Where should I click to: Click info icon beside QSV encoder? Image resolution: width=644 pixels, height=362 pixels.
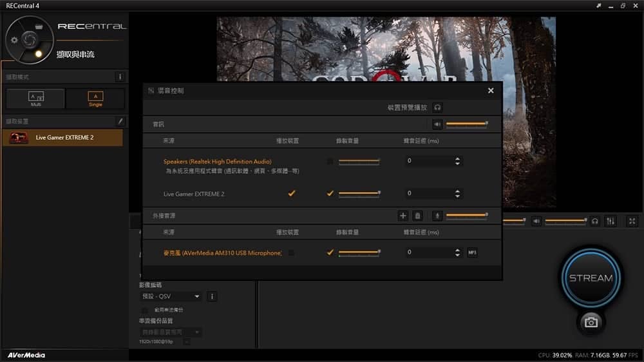coord(212,296)
